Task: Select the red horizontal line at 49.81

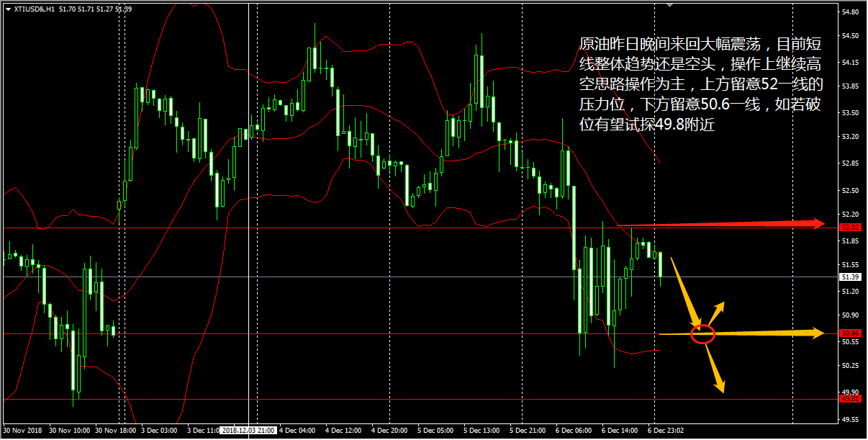Action: click(420, 399)
